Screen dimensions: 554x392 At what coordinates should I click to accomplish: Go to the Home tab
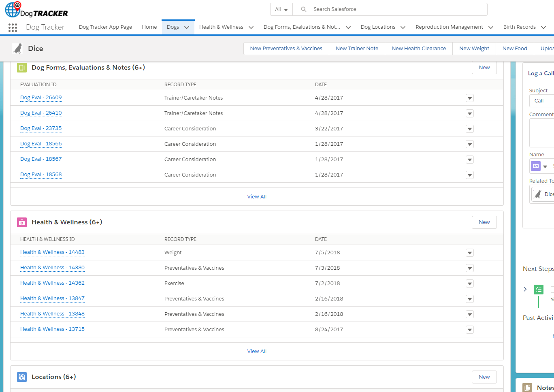(149, 27)
